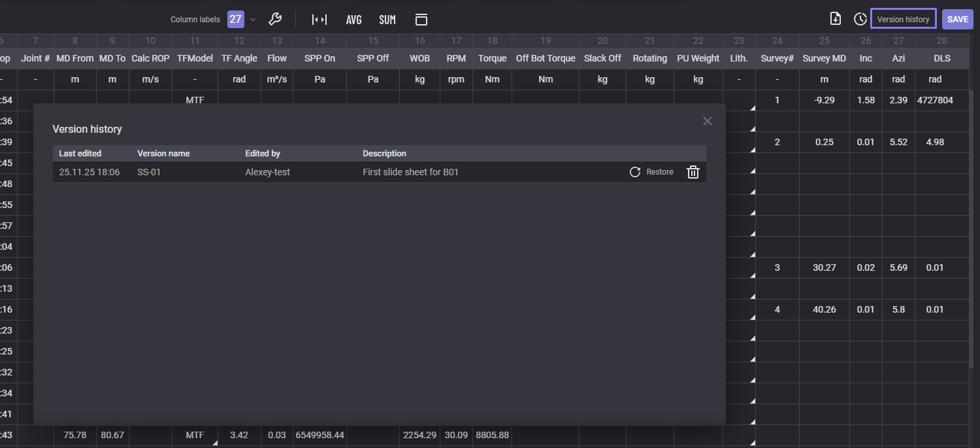Image resolution: width=980 pixels, height=448 pixels.
Task: Click the fit column width icon
Action: point(319,20)
